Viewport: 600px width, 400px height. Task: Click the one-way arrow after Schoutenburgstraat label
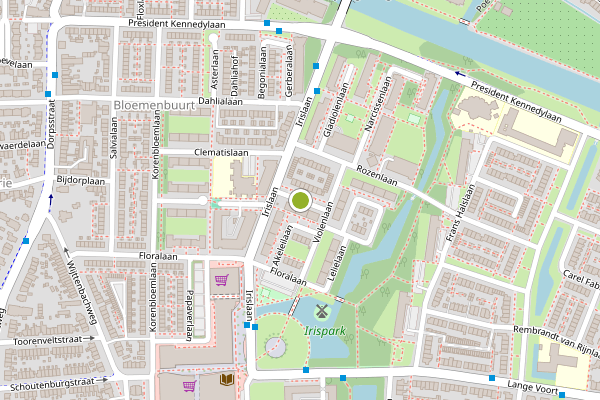[x=102, y=380]
